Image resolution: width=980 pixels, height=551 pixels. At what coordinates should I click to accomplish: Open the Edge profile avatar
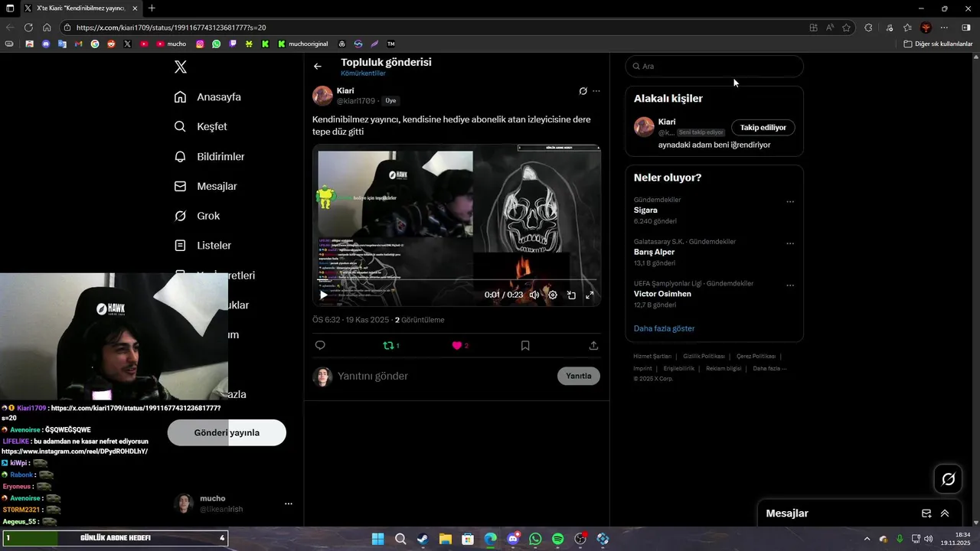(x=926, y=28)
